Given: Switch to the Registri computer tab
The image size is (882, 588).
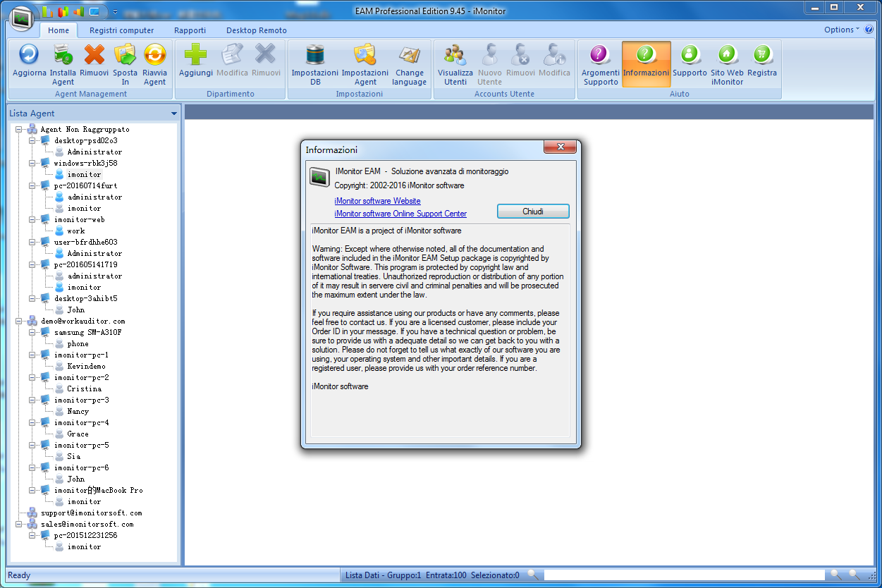Looking at the screenshot, I should (x=121, y=30).
